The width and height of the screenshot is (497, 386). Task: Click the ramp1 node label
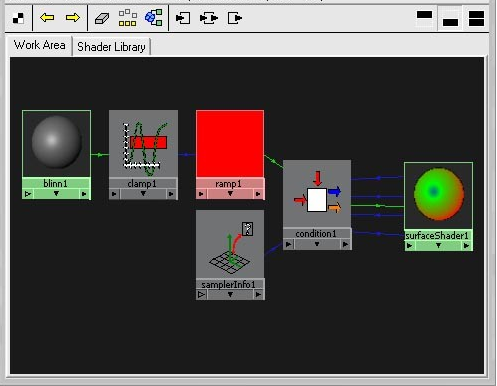(x=229, y=184)
